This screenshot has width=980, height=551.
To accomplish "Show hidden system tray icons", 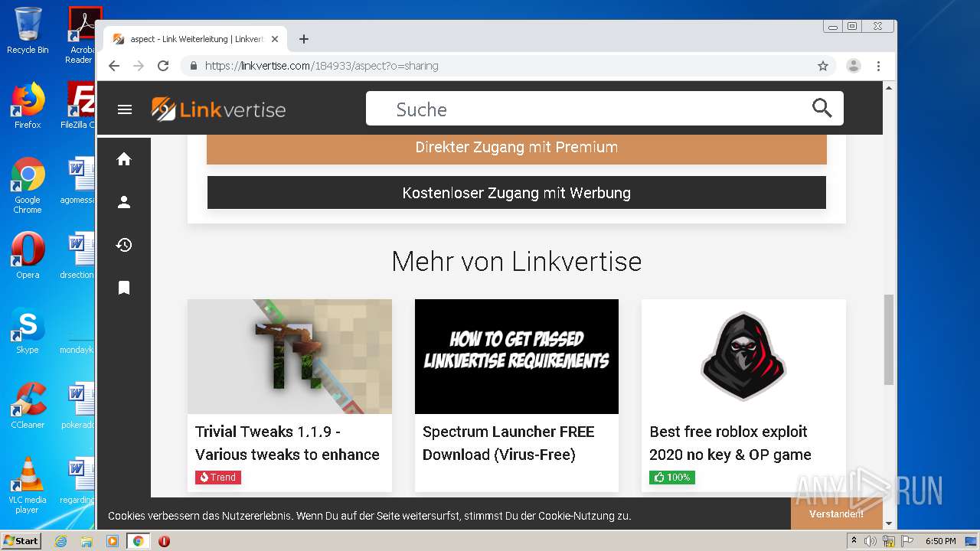I will [x=854, y=541].
